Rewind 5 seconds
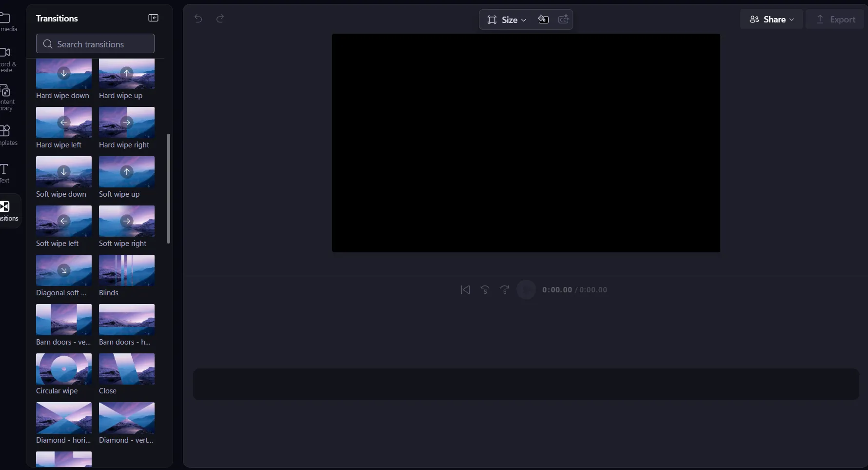 click(485, 290)
